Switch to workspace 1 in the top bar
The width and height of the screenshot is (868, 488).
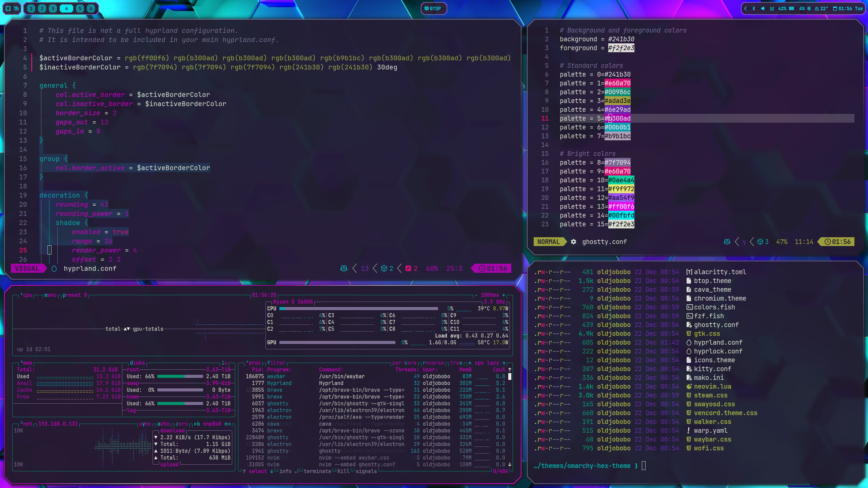(x=31, y=8)
